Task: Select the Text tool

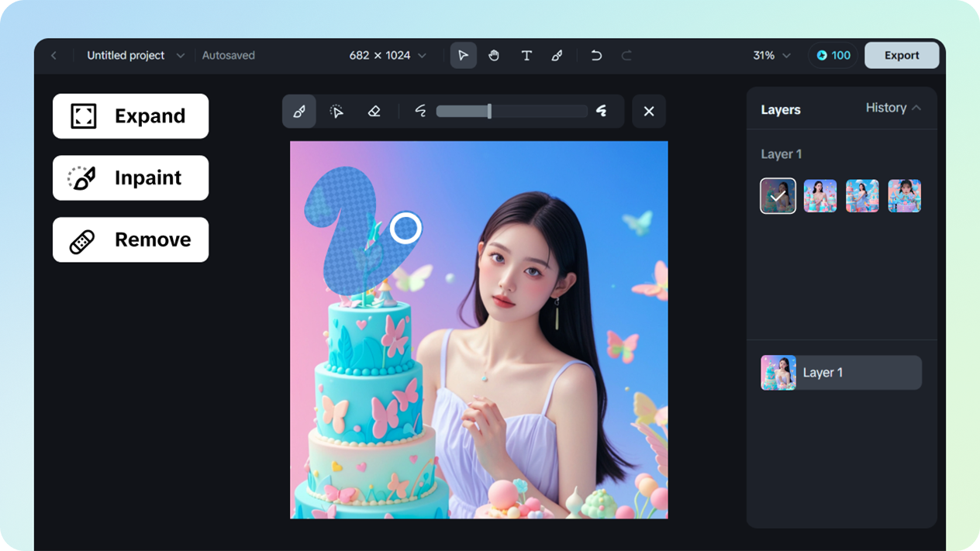Action: click(526, 56)
